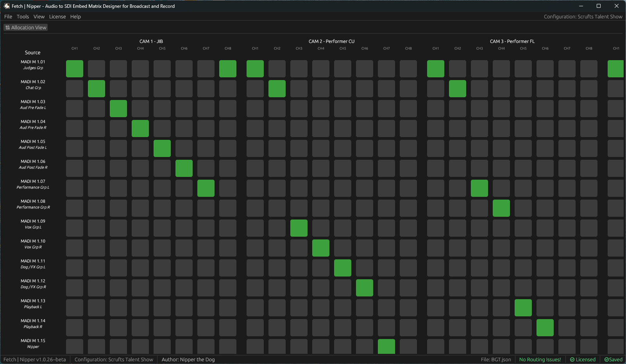Toggle Nipper routing on CAM 2 CH7
Viewport: 626px width, 364px height.
(x=386, y=346)
